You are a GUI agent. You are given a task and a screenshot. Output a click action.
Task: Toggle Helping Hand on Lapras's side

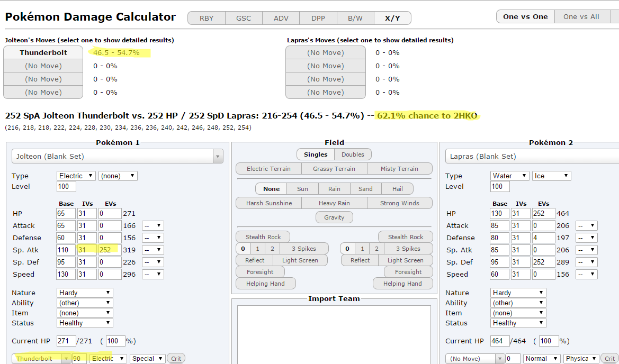[402, 284]
